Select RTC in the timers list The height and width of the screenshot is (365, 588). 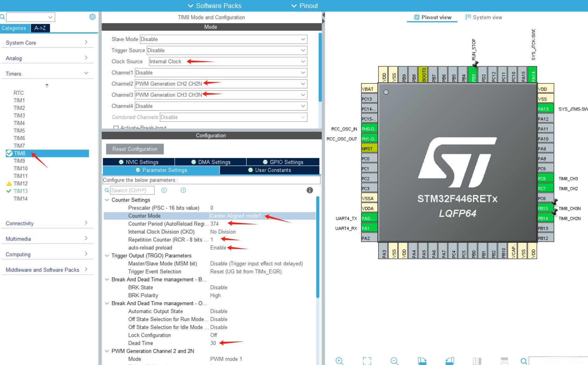[18, 93]
